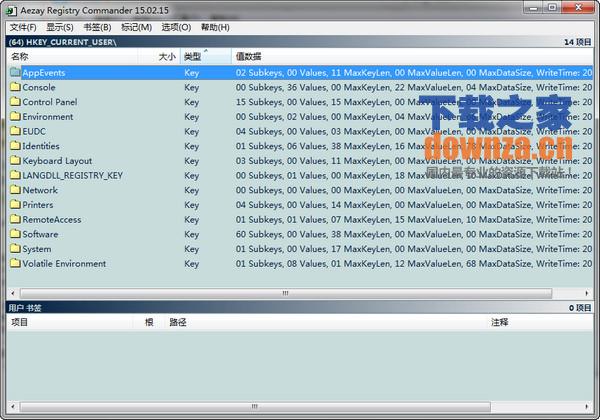Click the Key type cell of Printers row
Image resolution: width=600 pixels, height=420 pixels.
pos(191,205)
